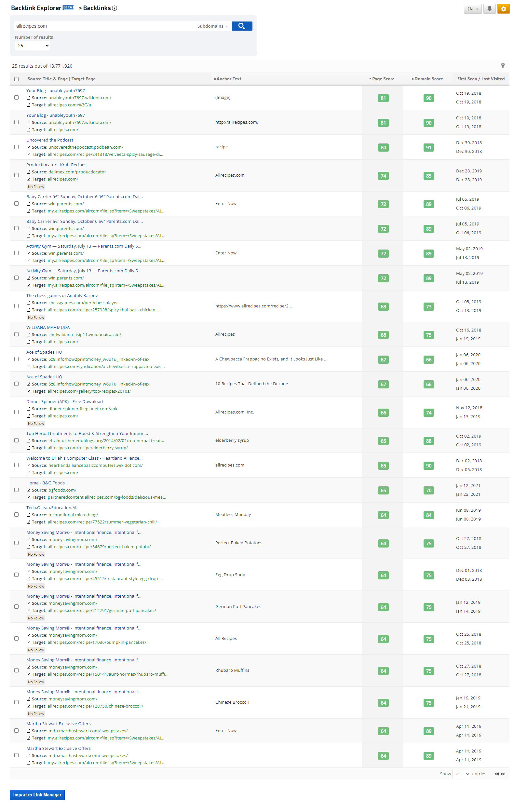This screenshot has height=812, width=514.
Task: Click the 91 Domain Score badge
Action: pos(428,147)
